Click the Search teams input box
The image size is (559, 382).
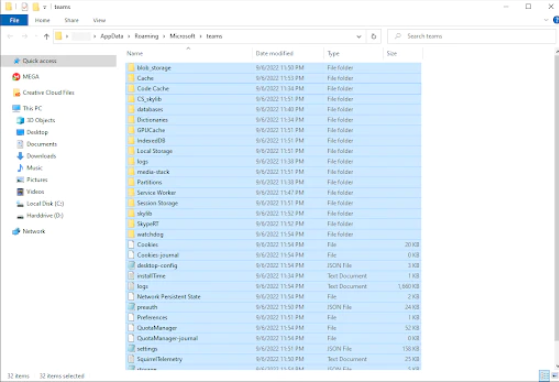point(472,36)
